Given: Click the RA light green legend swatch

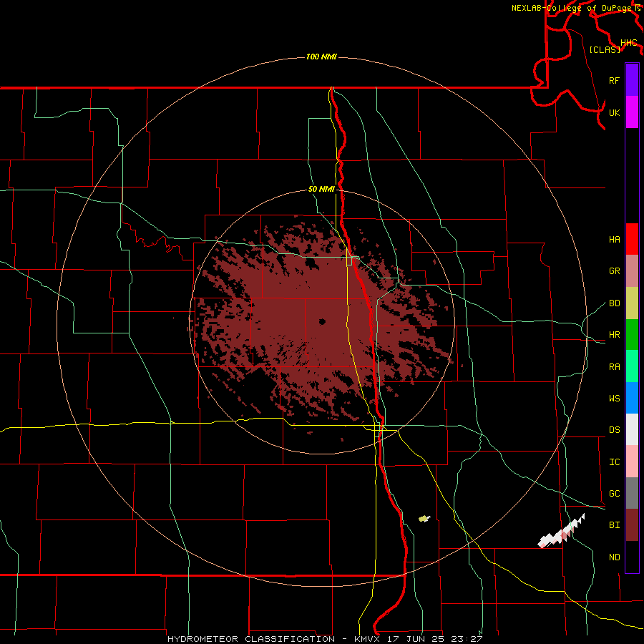Looking at the screenshot, I should [632, 366].
